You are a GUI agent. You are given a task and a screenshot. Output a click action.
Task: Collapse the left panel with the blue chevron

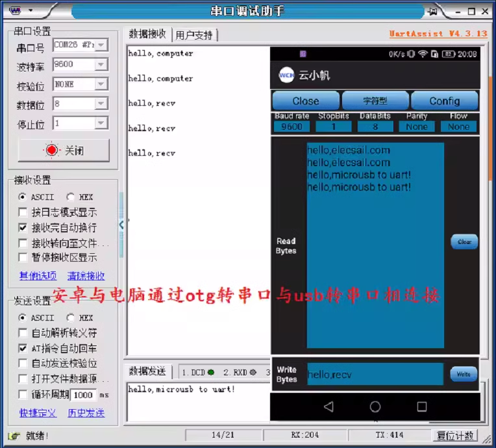(121, 225)
